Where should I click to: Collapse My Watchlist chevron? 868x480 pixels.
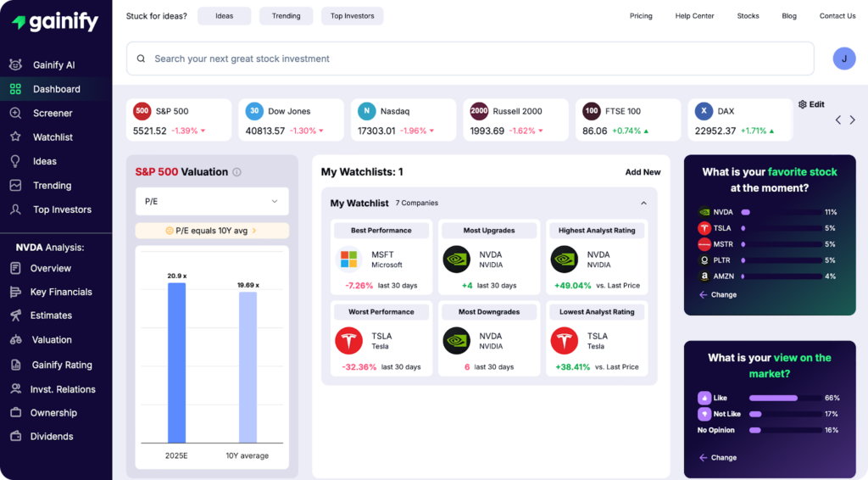644,204
